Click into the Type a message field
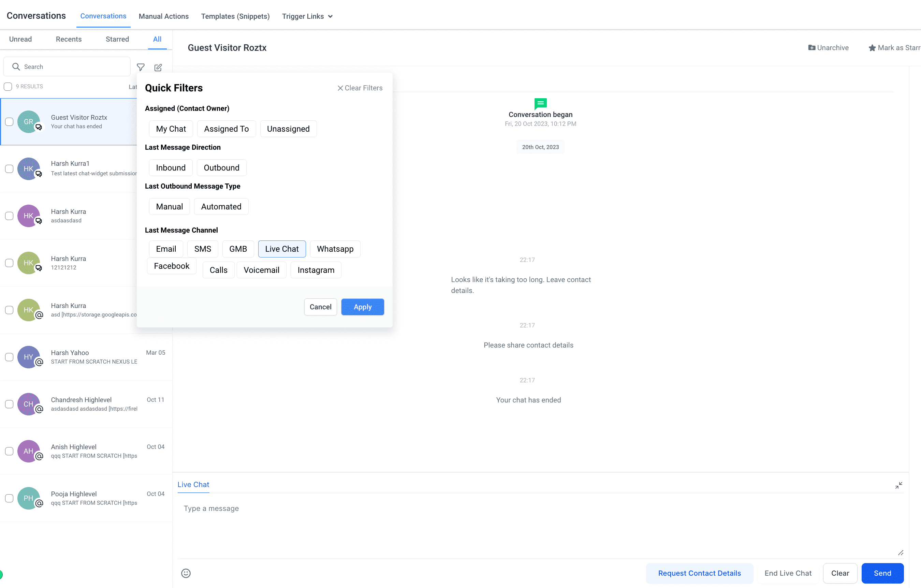 point(540,526)
